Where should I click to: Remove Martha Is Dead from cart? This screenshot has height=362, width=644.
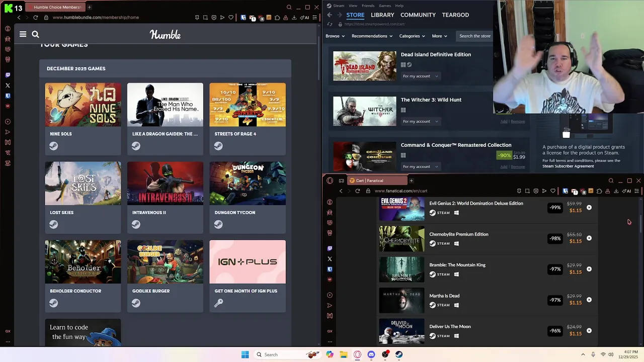pyautogui.click(x=589, y=300)
